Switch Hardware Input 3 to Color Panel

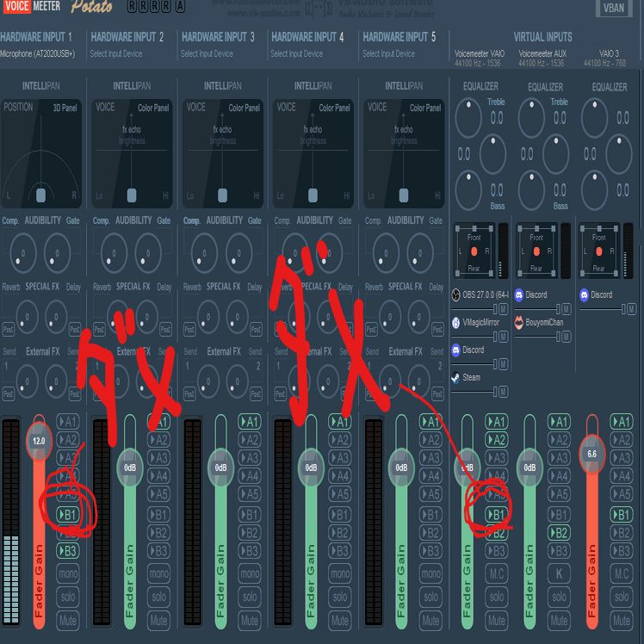244,108
